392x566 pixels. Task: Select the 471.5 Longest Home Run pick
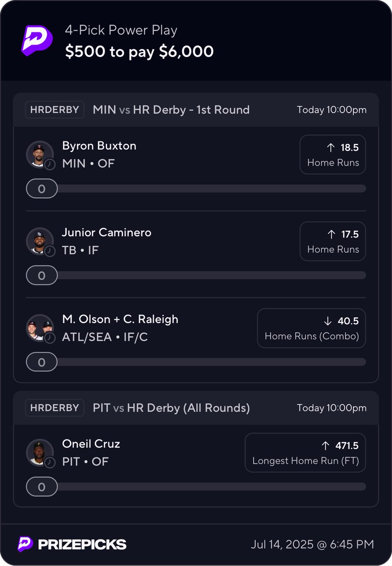[x=305, y=453]
